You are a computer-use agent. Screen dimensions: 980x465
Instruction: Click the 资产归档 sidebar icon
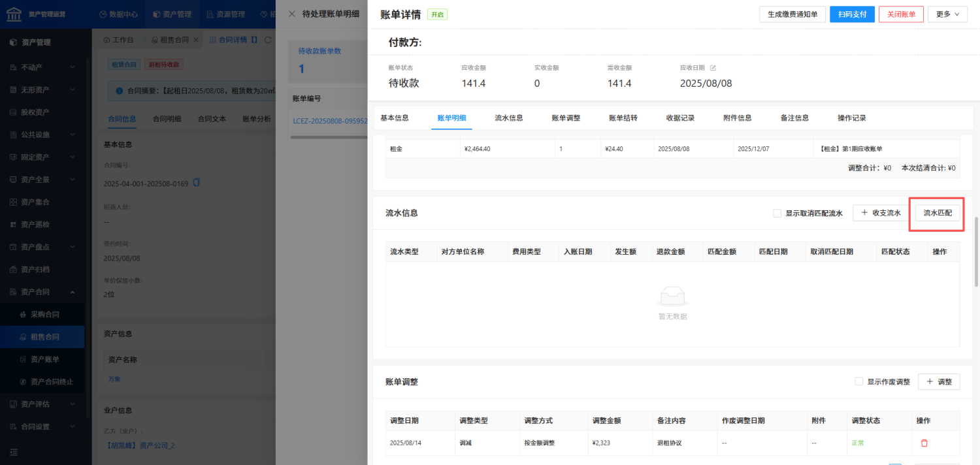click(13, 269)
